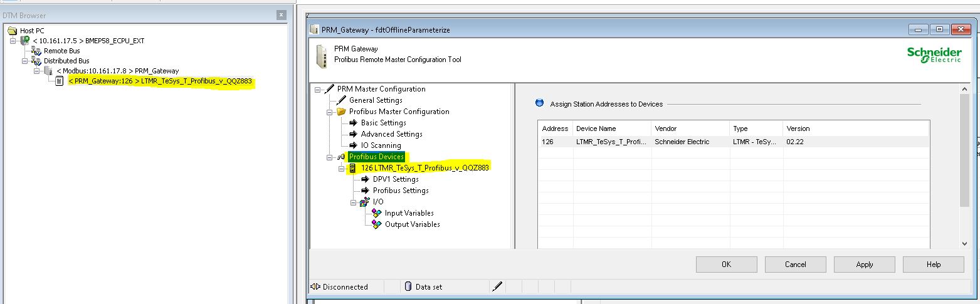The image size is (980, 304).
Task: Click the blue bullet beside Assign Station Addresses
Action: click(x=539, y=103)
